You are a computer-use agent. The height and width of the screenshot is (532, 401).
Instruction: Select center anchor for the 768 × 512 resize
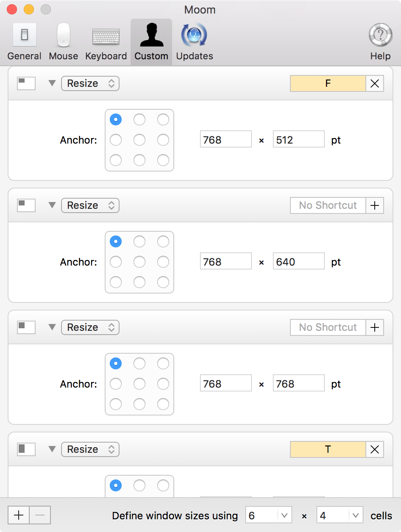139,140
